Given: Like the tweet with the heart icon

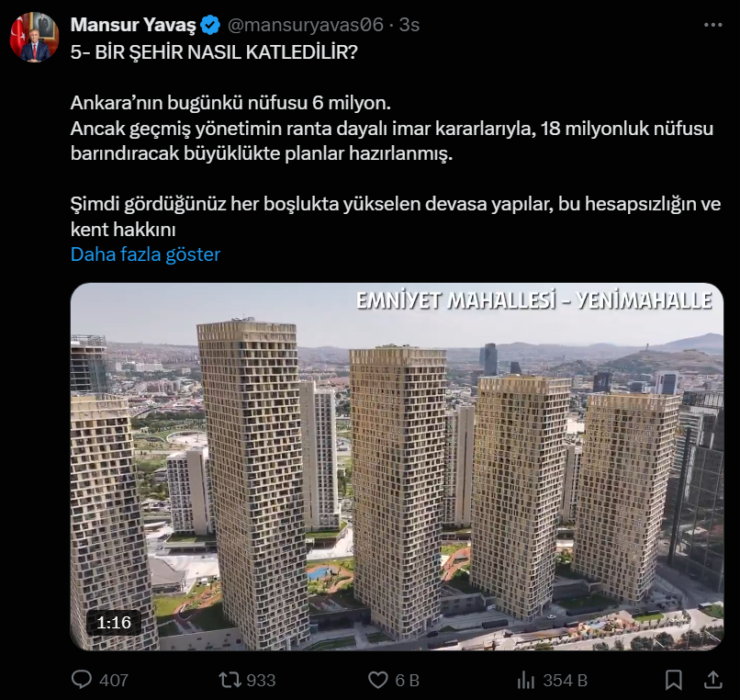Looking at the screenshot, I should [x=377, y=680].
